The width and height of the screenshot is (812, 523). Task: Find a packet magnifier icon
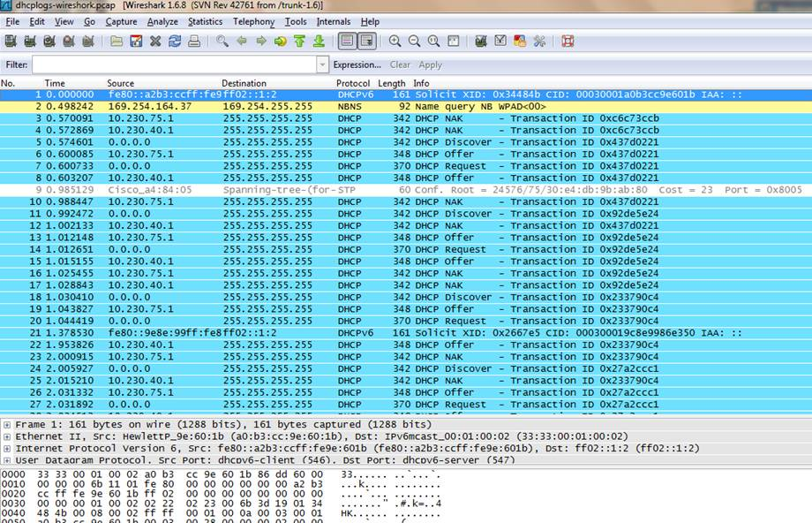pyautogui.click(x=222, y=41)
